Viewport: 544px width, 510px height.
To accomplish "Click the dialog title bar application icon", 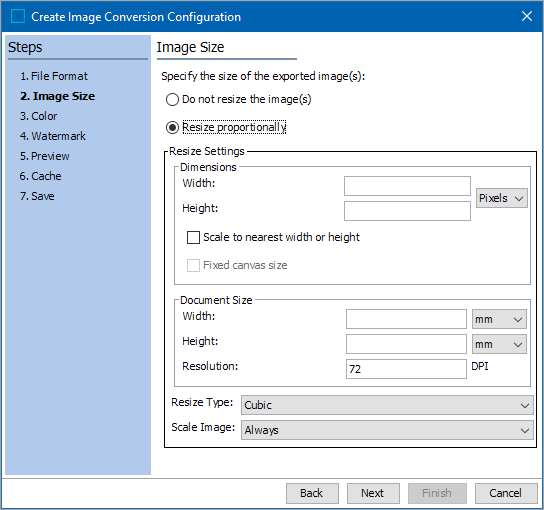I will point(18,16).
